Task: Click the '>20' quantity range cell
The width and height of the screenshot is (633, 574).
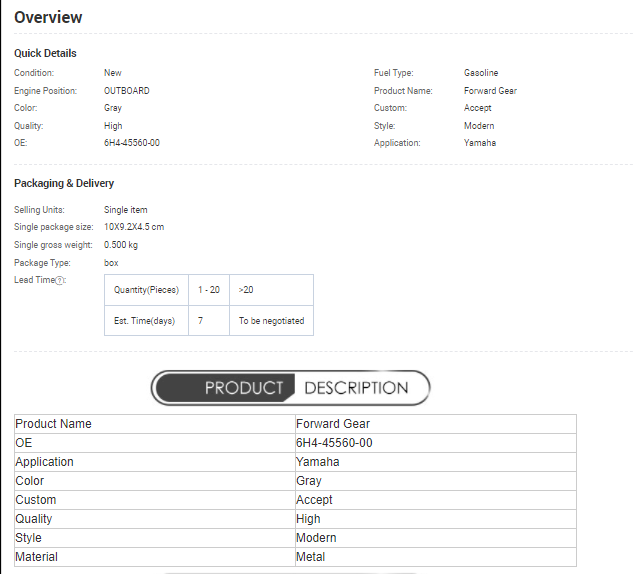Action: pyautogui.click(x=246, y=290)
